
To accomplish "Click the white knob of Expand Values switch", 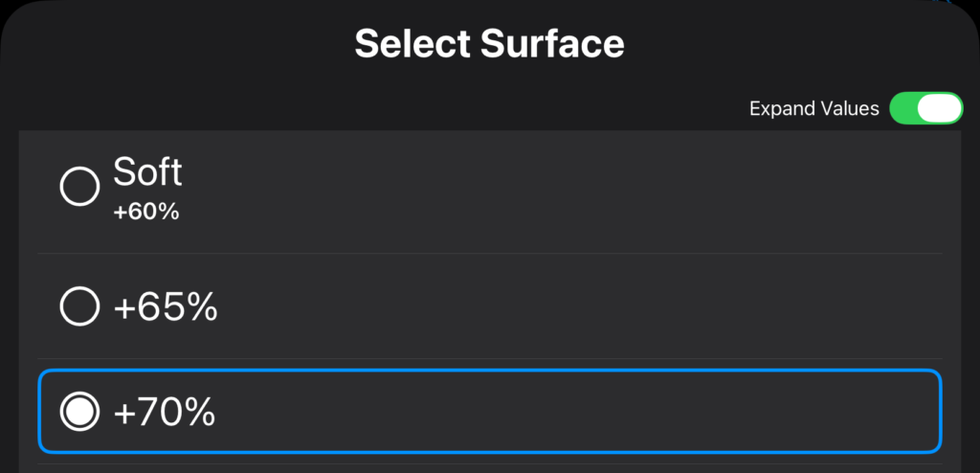I will point(940,108).
